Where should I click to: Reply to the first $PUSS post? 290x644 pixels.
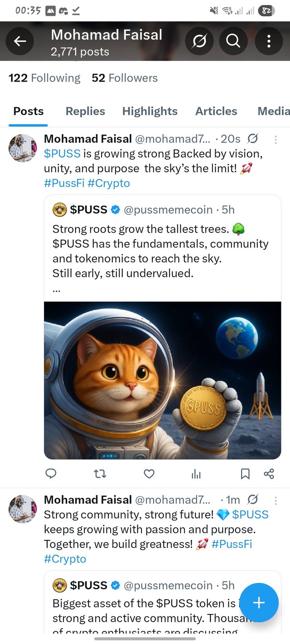click(51, 474)
